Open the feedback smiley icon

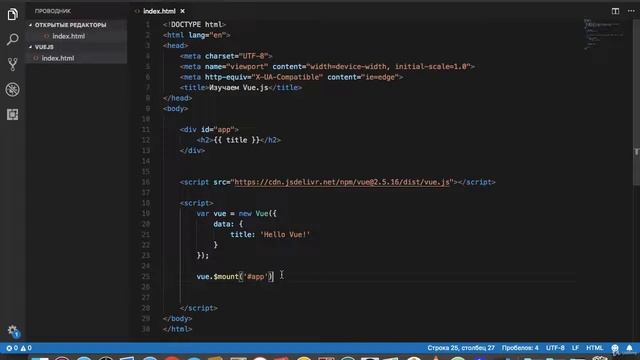[615, 348]
